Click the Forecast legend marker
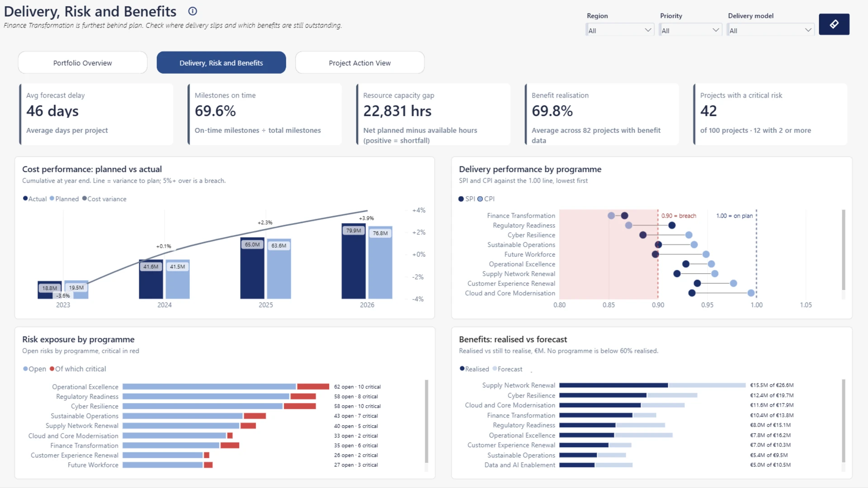The width and height of the screenshot is (868, 488). pyautogui.click(x=495, y=369)
